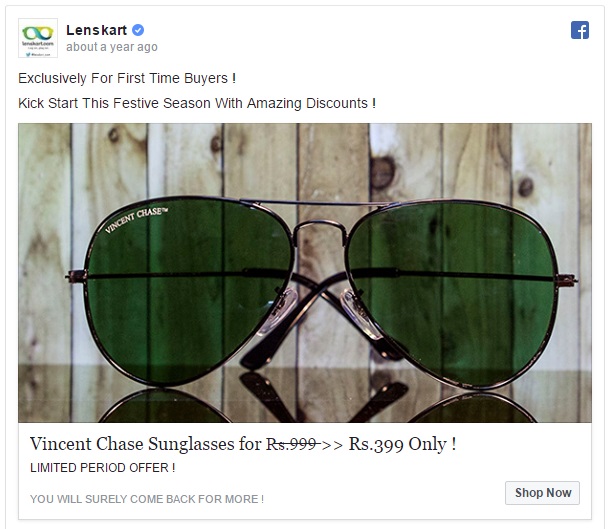Open the Facebook logo icon
The height and width of the screenshot is (529, 610).
580,30
